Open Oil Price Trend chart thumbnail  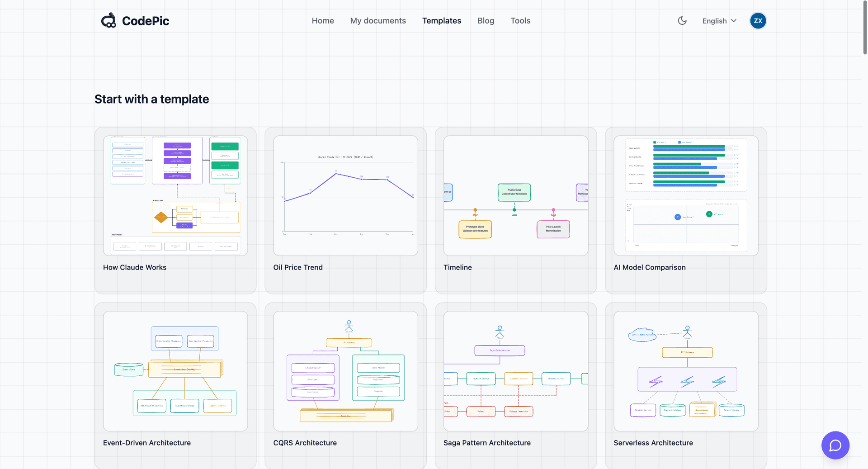coord(345,195)
